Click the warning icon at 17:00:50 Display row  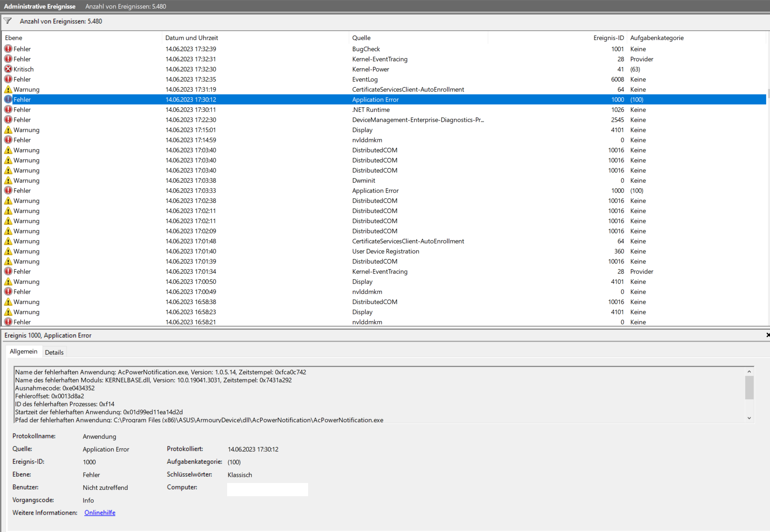coord(8,282)
